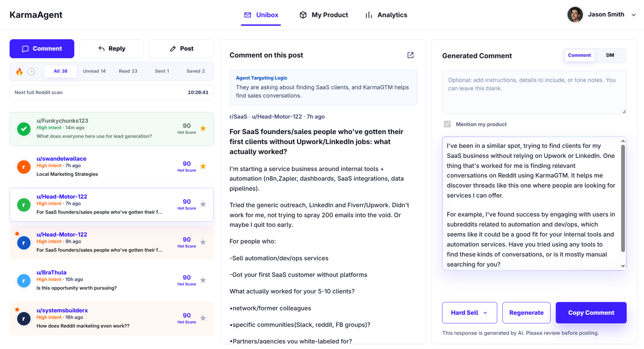Click the Agent Targeting Logic heading

tap(261, 78)
